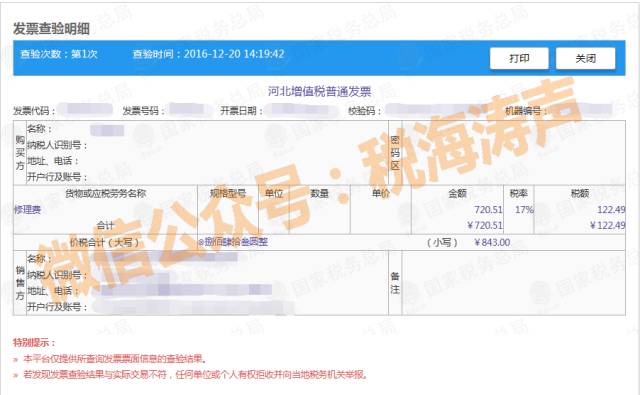The height and width of the screenshot is (395, 640).
Task: Click the blurred 开票日期 value field
Action: click(300, 110)
